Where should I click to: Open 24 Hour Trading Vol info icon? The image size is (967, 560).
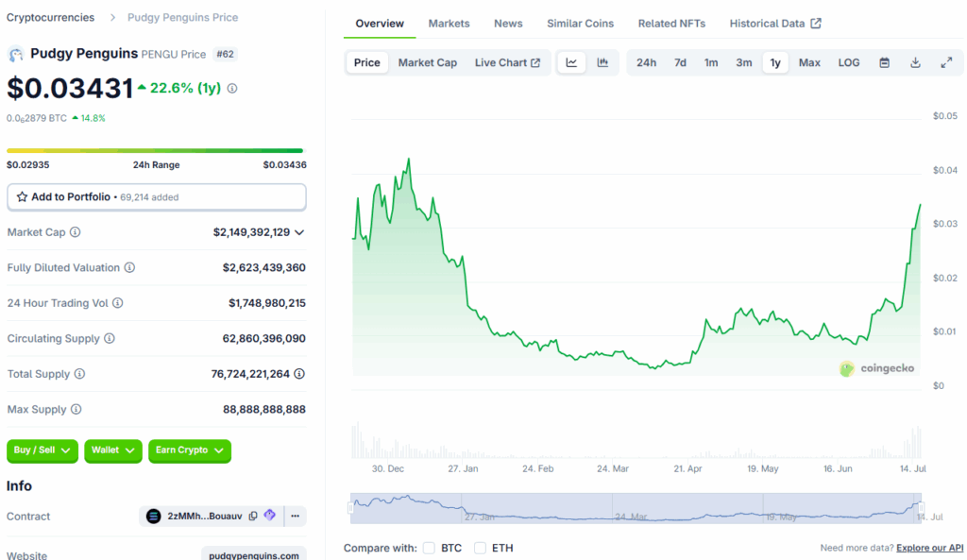pos(118,303)
